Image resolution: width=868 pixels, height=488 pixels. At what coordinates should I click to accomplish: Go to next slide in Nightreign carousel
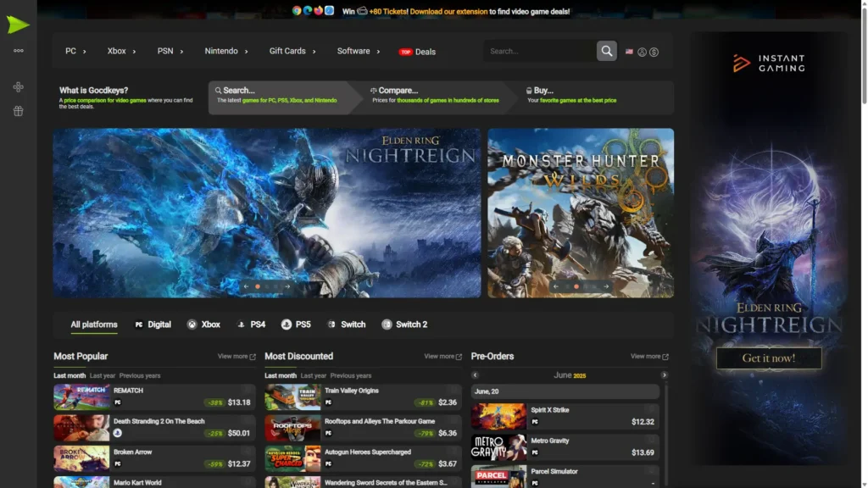(x=287, y=286)
